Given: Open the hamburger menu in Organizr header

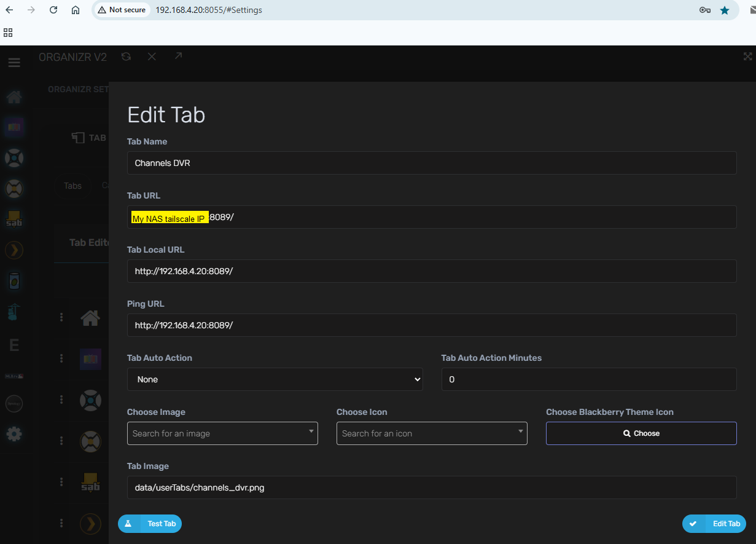Looking at the screenshot, I should [14, 63].
